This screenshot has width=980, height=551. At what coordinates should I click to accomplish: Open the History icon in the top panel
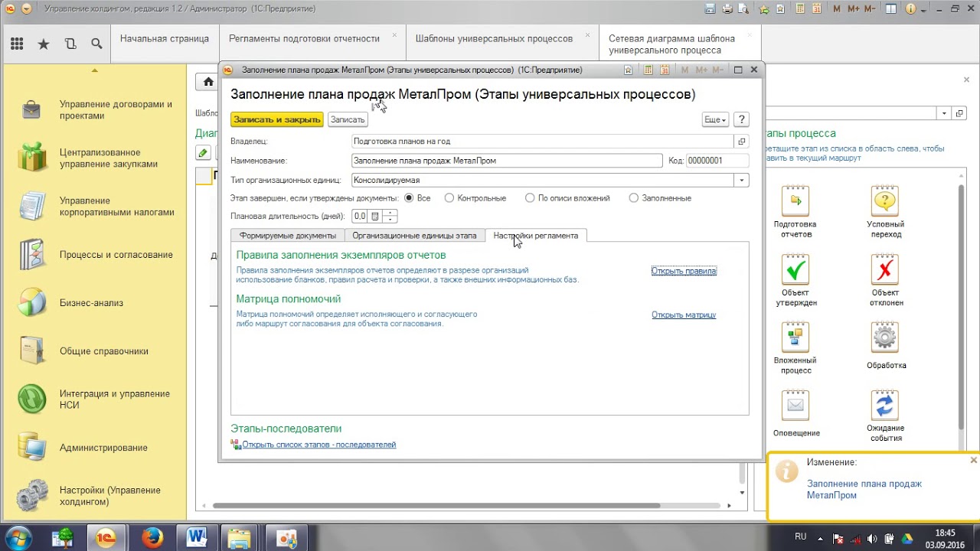pyautogui.click(x=70, y=44)
